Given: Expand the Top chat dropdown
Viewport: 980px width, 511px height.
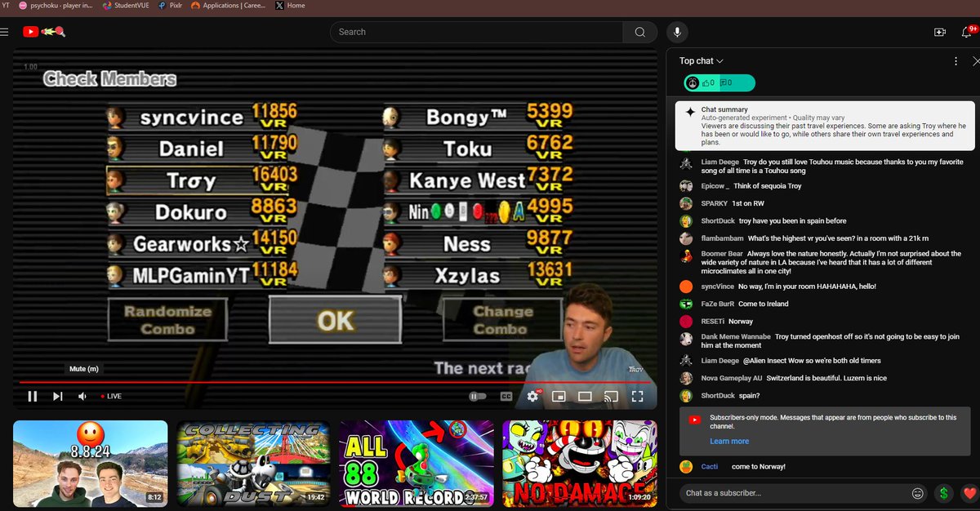Looking at the screenshot, I should pos(702,61).
